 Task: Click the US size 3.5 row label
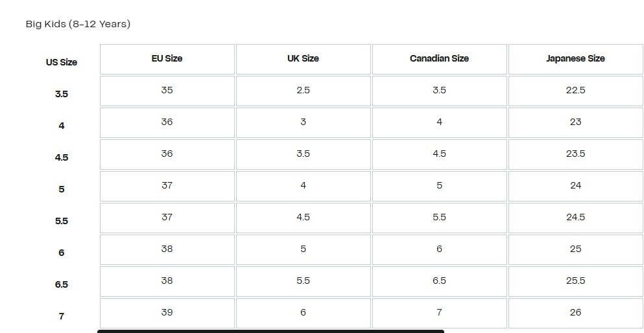[x=62, y=94]
